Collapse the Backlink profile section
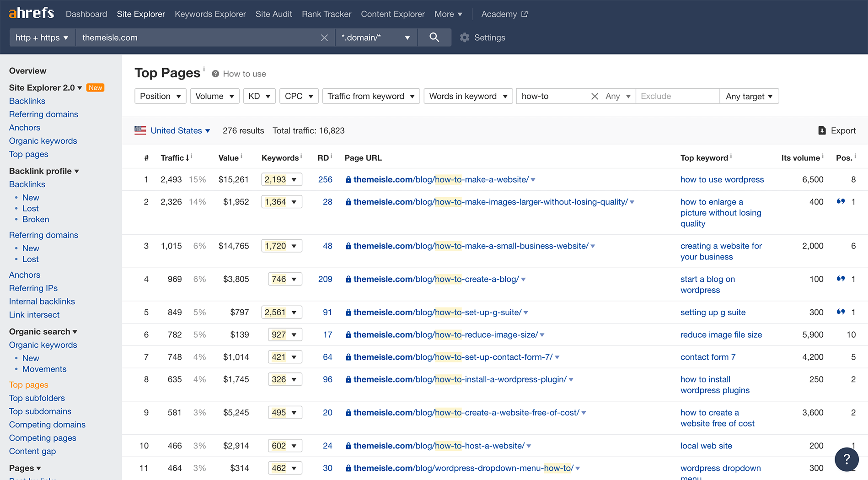Screen dimensions: 868x480 tap(44, 171)
